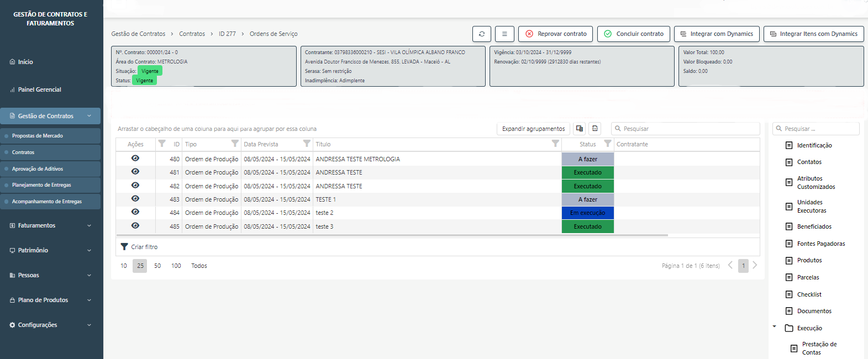Expand the Faturamentos sidebar menu

[x=50, y=225]
